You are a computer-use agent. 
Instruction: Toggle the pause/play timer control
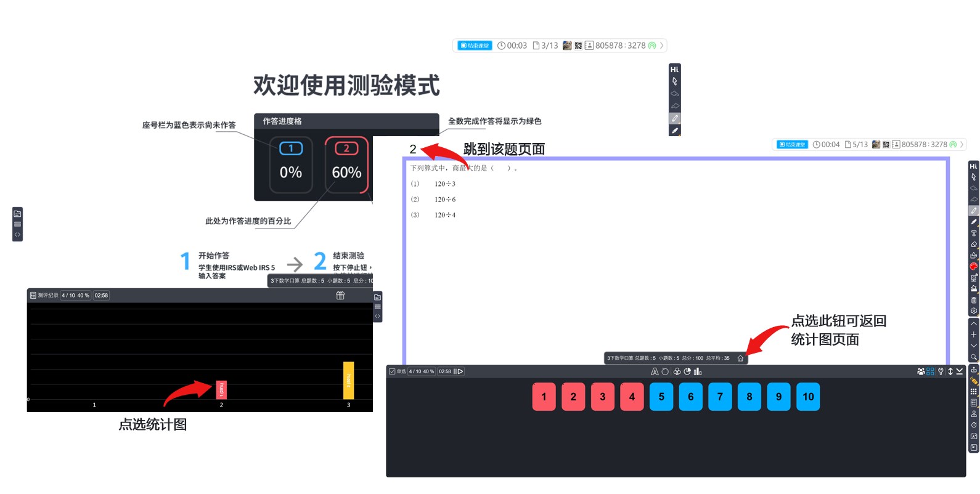point(459,371)
